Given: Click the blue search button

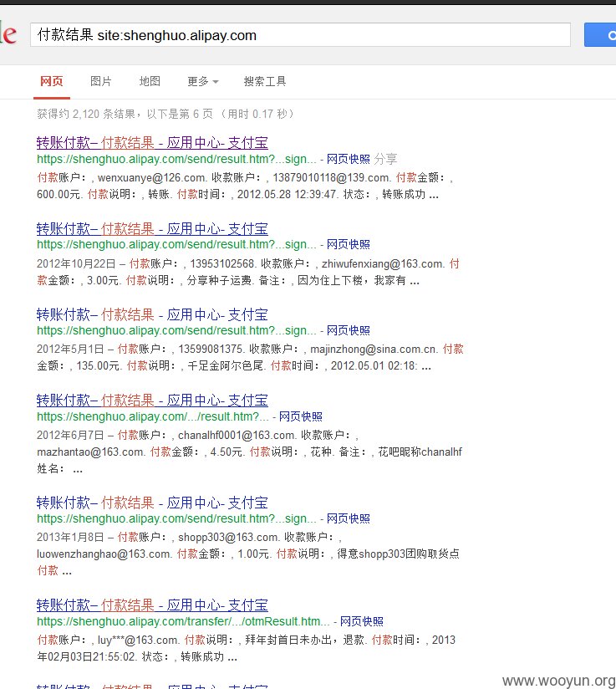Looking at the screenshot, I should click(600, 35).
